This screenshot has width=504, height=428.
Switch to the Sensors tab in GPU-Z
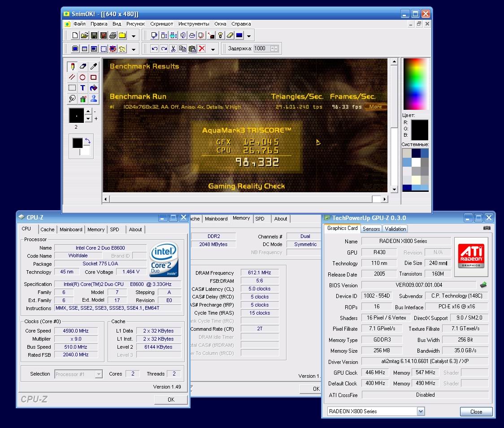pos(371,229)
